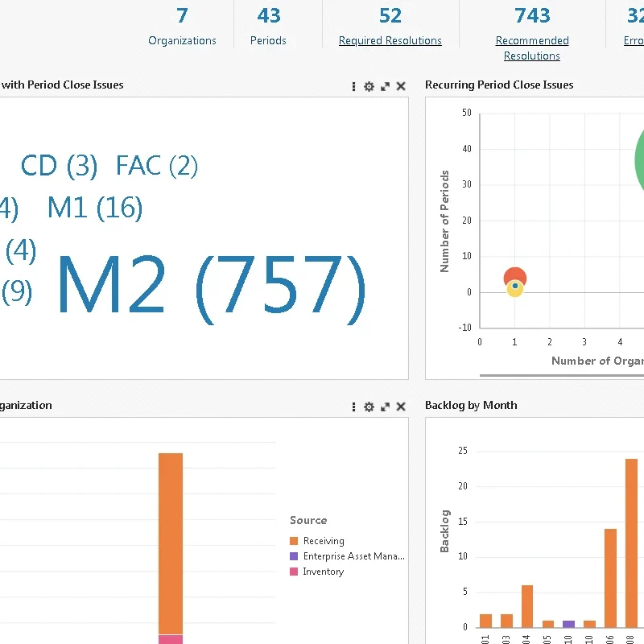Click the 43 Periods metric
Viewport: 644px width, 644px height.
tap(269, 15)
